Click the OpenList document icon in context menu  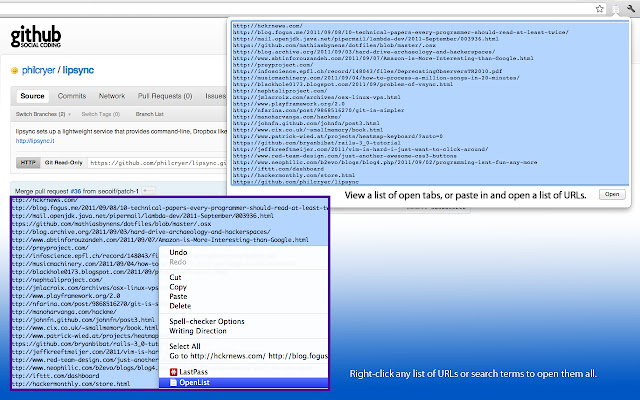click(173, 382)
